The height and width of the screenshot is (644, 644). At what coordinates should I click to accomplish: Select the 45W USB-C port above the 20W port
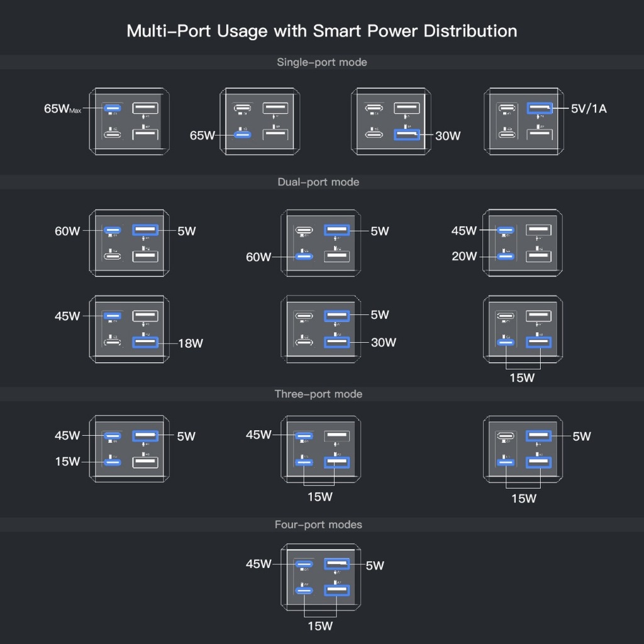[504, 231]
